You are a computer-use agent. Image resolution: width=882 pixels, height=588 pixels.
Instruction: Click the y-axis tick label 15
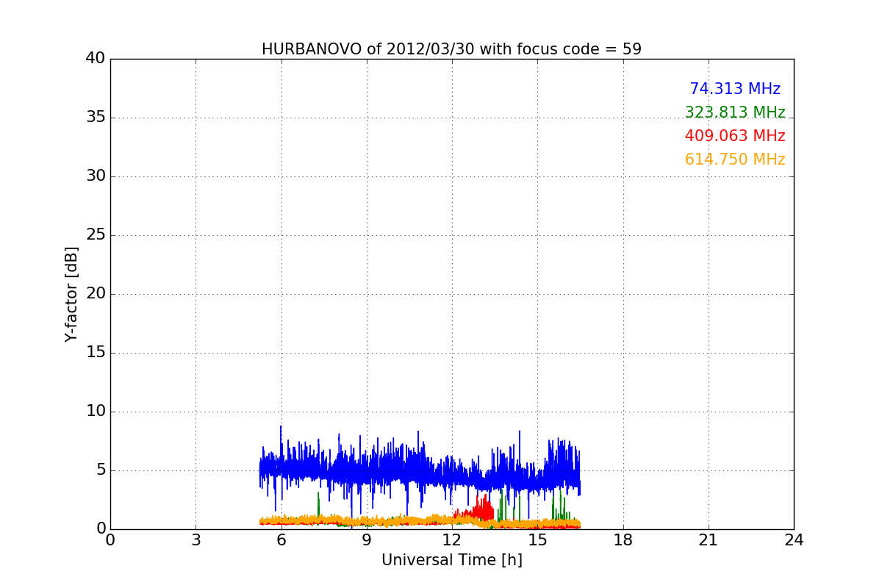coord(96,352)
